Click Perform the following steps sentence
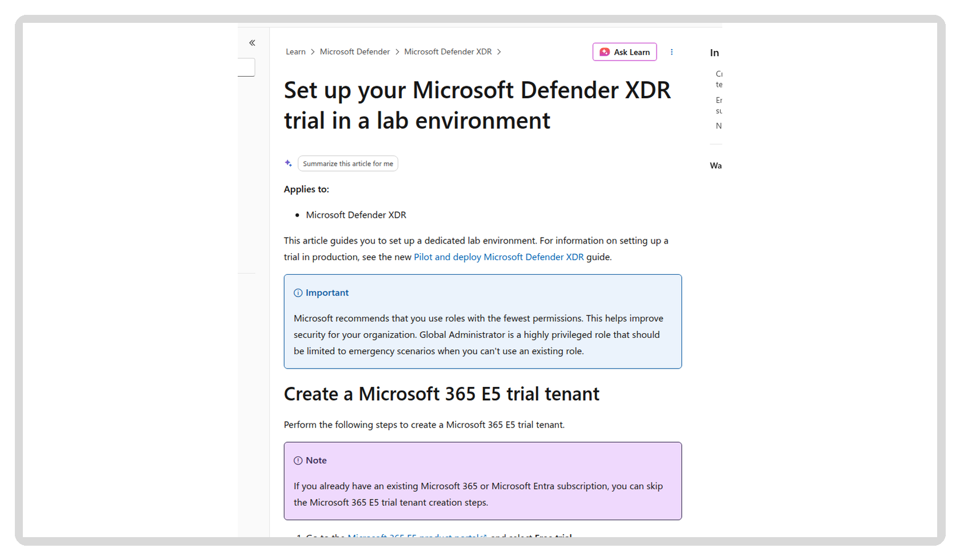The width and height of the screenshot is (960, 560). point(424,425)
